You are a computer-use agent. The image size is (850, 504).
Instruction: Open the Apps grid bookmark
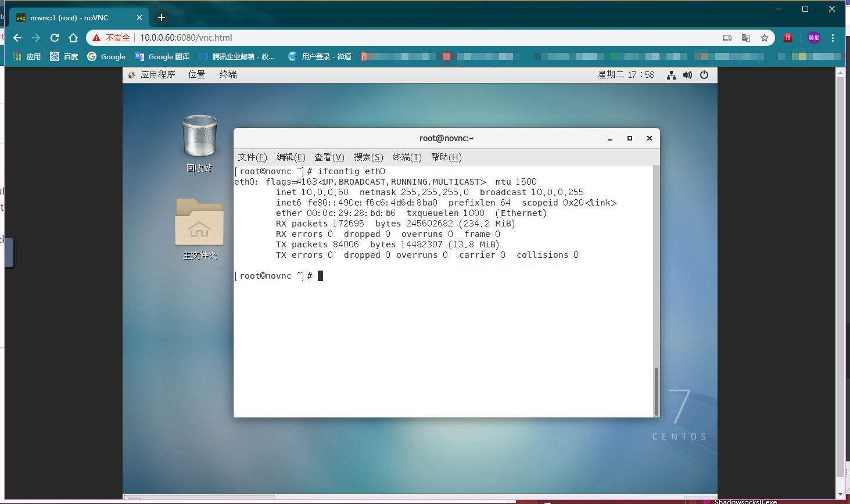point(27,56)
